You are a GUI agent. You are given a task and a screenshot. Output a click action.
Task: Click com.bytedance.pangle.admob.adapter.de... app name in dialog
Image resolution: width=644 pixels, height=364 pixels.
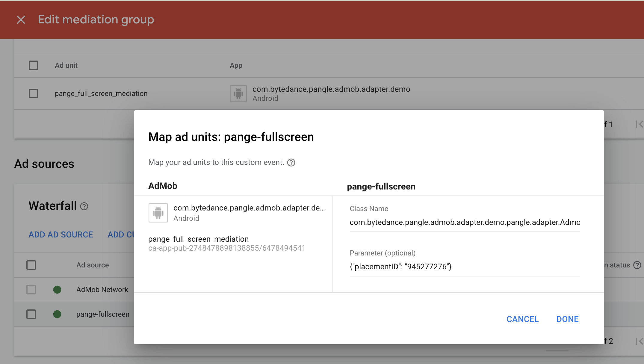(x=249, y=208)
